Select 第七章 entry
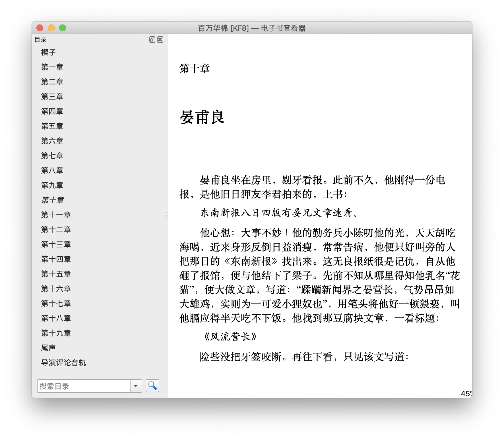 [52, 156]
